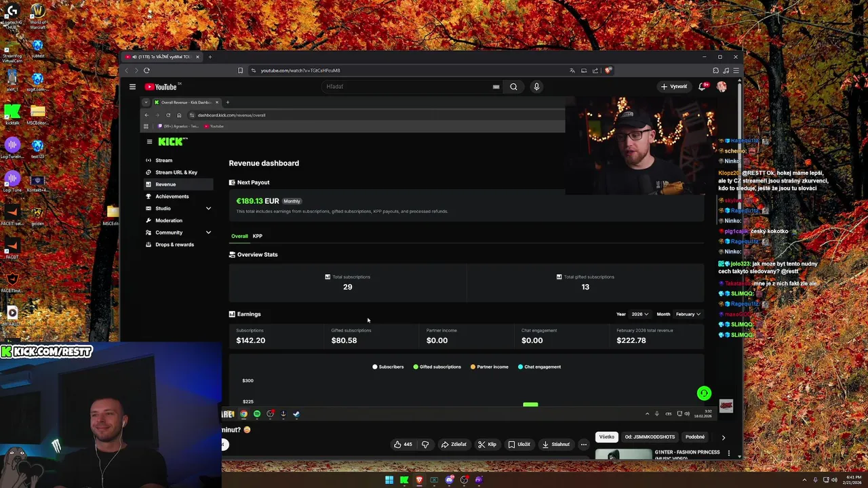The height and width of the screenshot is (488, 868).
Task: Open the Kick app in Windows taskbar
Action: click(404, 480)
